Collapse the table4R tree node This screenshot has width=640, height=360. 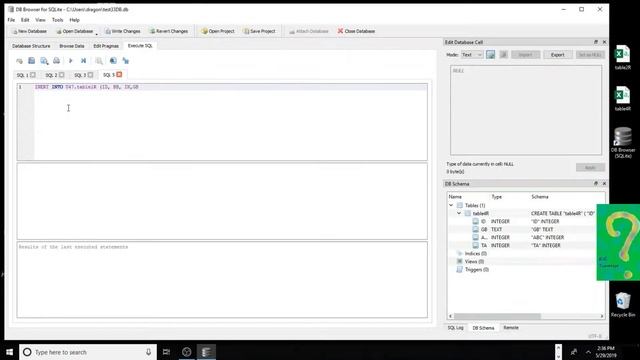pos(459,213)
